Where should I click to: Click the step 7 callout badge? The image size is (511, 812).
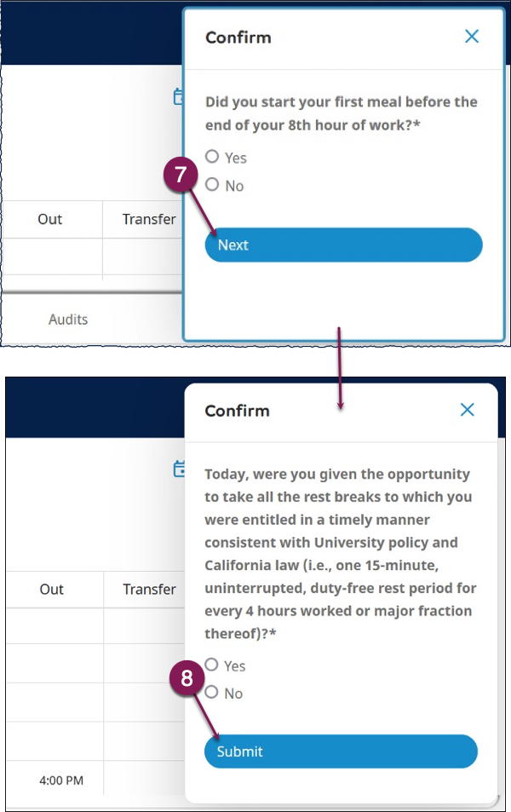click(x=181, y=175)
